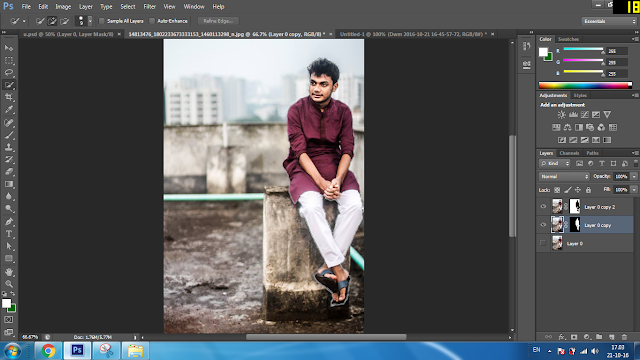Show Layer 0 visibility box
640x360 pixels.
543,243
